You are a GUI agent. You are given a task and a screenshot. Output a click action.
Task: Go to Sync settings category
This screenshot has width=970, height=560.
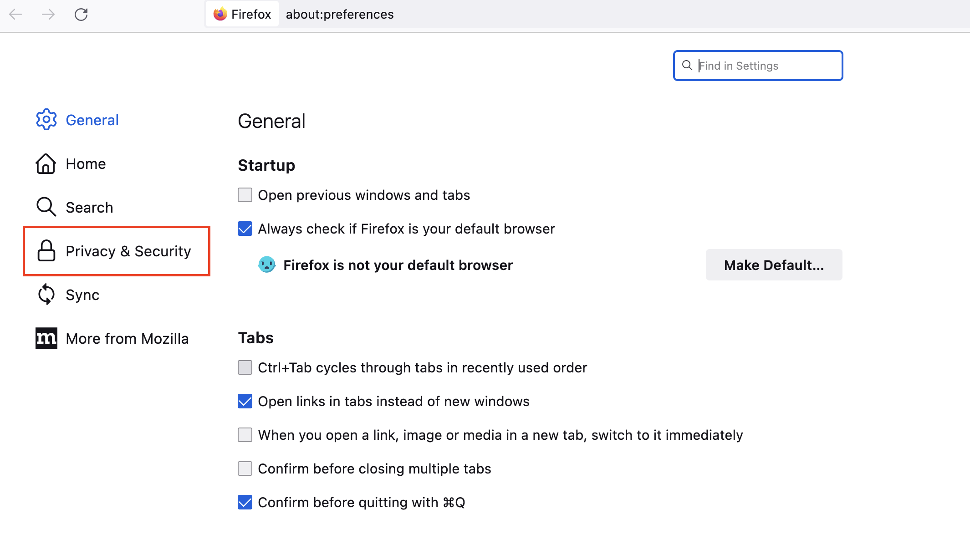(68, 295)
